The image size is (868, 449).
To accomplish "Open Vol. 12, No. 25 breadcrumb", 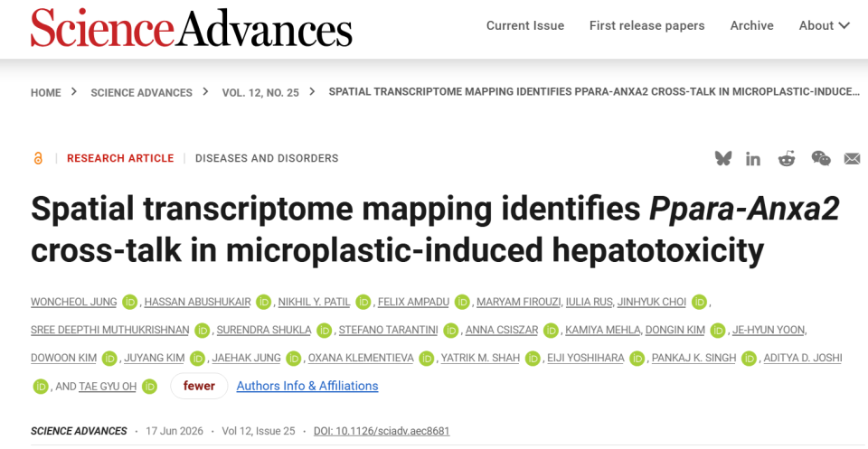I will tap(260, 93).
